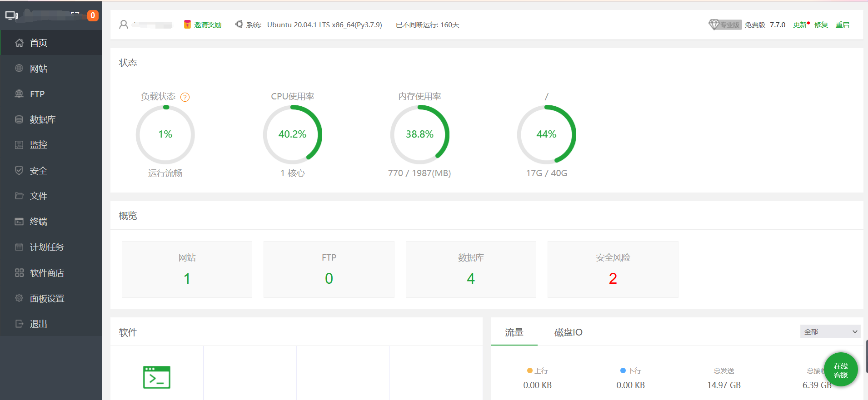Open 数据库 in the sidebar
The height and width of the screenshot is (400, 868).
click(x=51, y=119)
